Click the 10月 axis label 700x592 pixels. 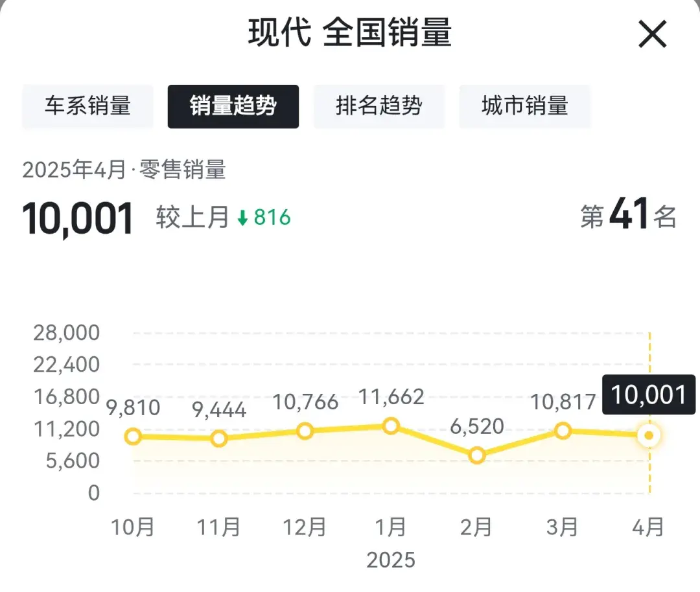(133, 527)
